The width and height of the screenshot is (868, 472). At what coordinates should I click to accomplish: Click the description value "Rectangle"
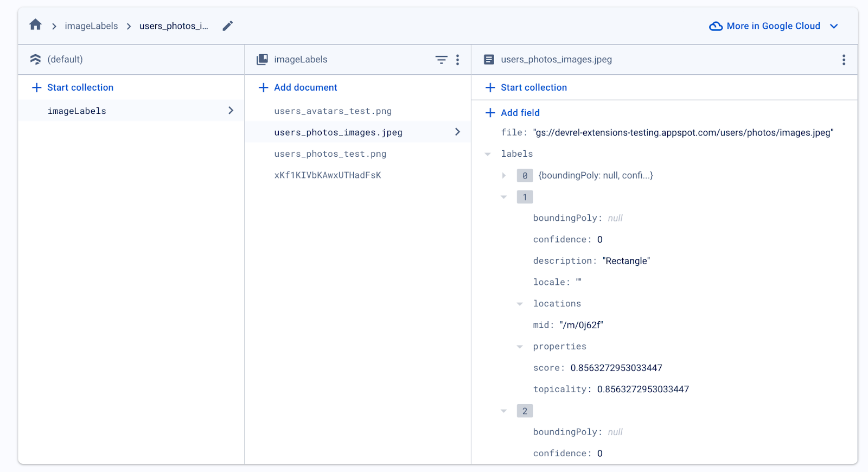point(626,261)
